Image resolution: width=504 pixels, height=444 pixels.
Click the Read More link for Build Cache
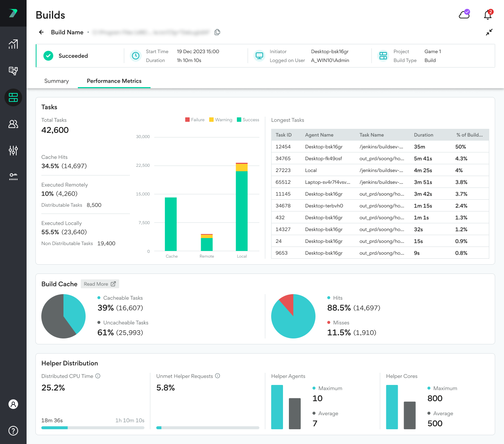click(x=100, y=284)
